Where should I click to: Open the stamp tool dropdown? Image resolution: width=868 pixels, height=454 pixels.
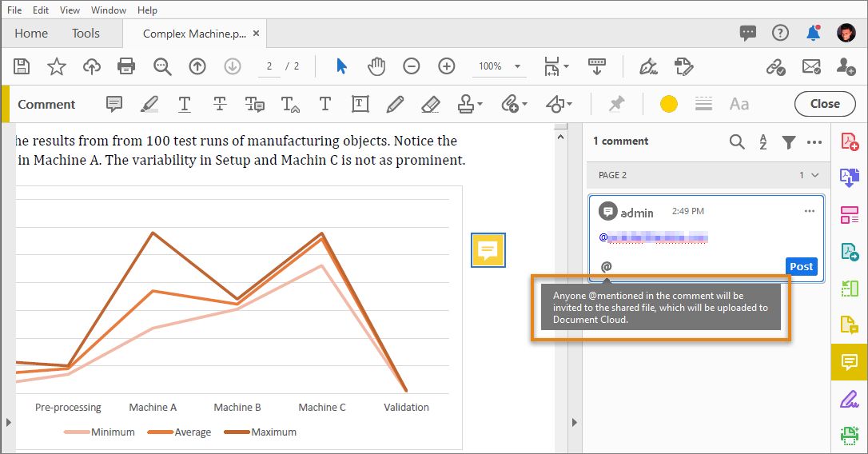click(x=470, y=104)
